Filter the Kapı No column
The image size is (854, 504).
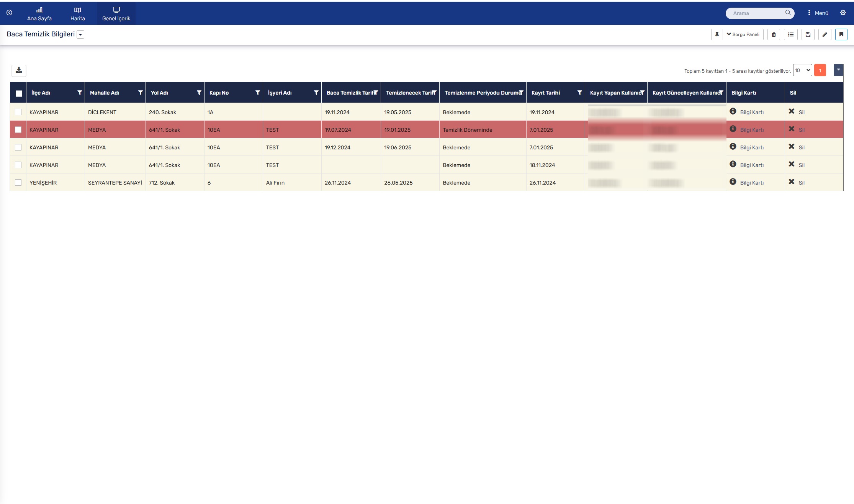click(x=258, y=93)
